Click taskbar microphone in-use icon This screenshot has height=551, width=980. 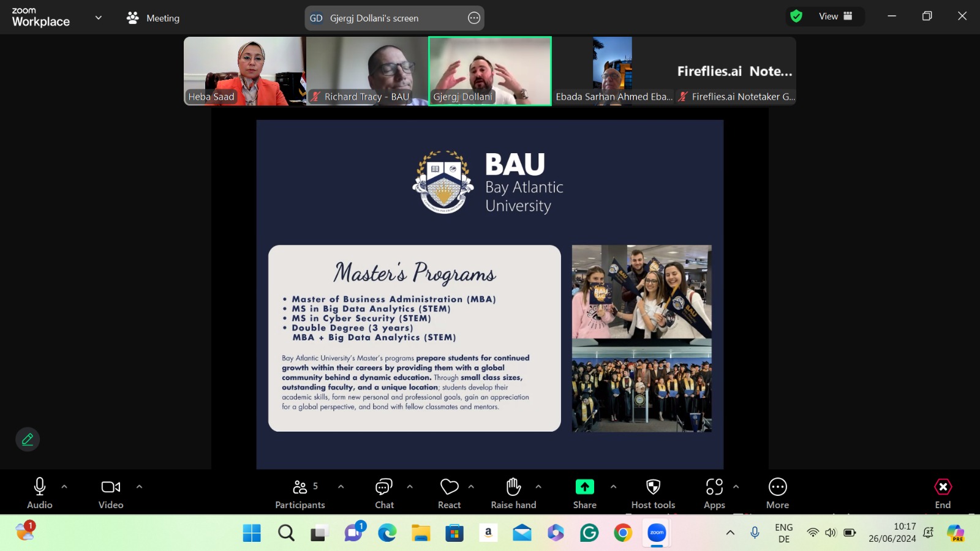click(755, 533)
